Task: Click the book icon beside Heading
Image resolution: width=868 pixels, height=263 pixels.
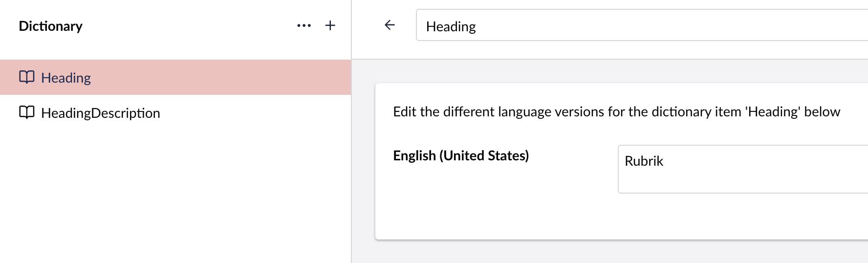Action: tap(27, 77)
